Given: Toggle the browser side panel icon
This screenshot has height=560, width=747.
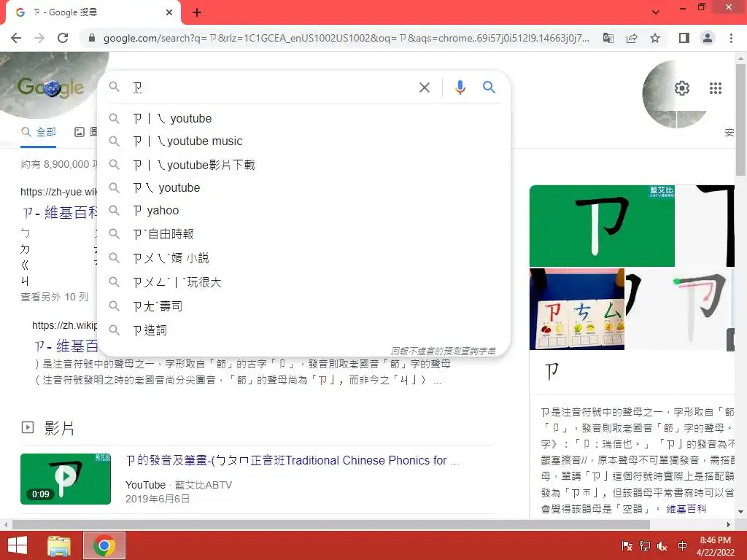Looking at the screenshot, I should pos(684,38).
